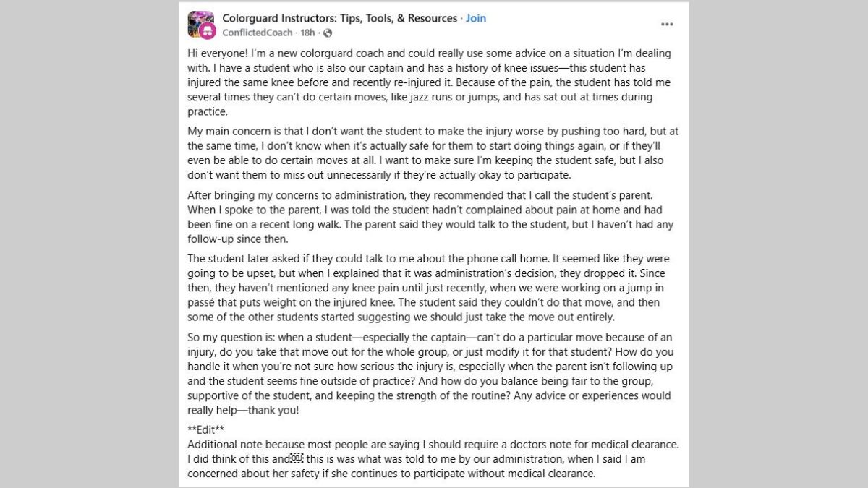Image resolution: width=868 pixels, height=488 pixels.
Task: Open the three-dot post options menu
Action: [x=667, y=24]
